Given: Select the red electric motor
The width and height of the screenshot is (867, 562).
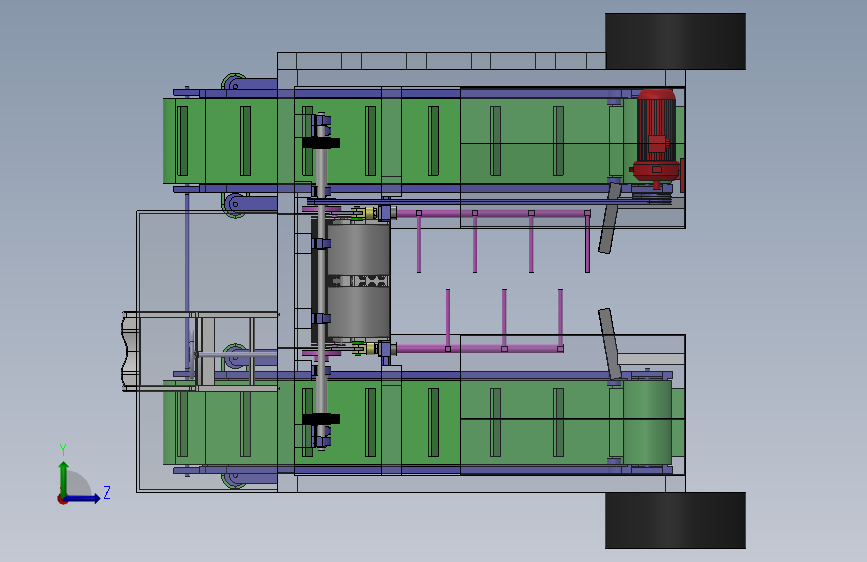Looking at the screenshot, I should point(656,138).
